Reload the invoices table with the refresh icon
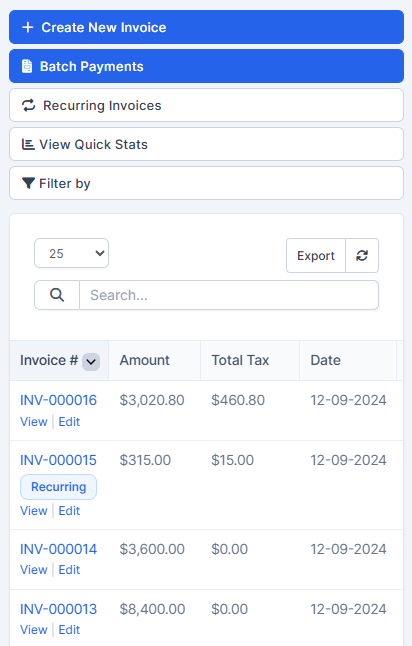The width and height of the screenshot is (412, 646). click(x=362, y=256)
